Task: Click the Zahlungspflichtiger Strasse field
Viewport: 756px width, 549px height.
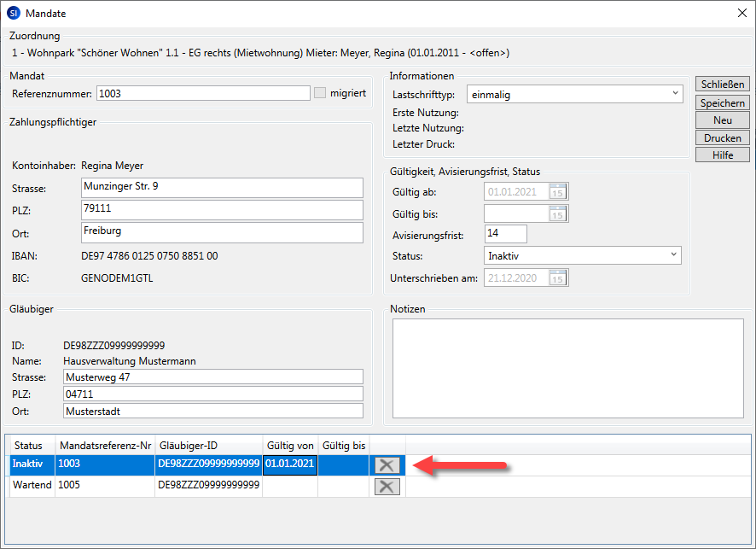Action: pos(222,187)
